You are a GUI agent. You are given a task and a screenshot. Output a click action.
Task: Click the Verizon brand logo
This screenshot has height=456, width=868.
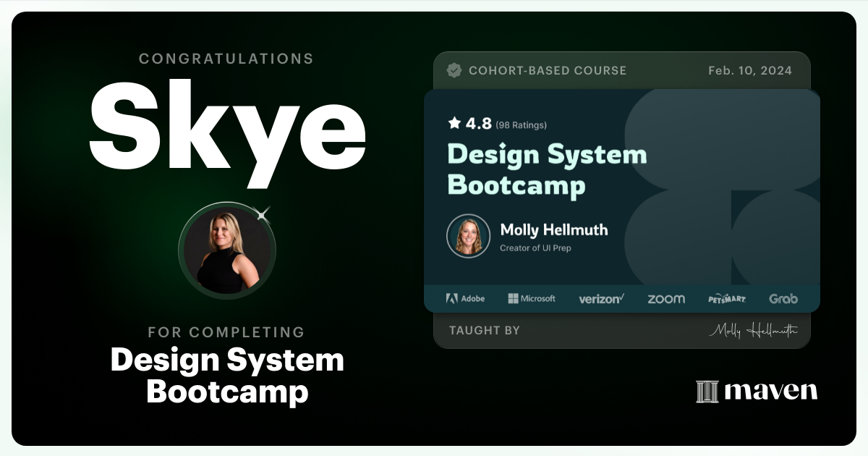(600, 298)
